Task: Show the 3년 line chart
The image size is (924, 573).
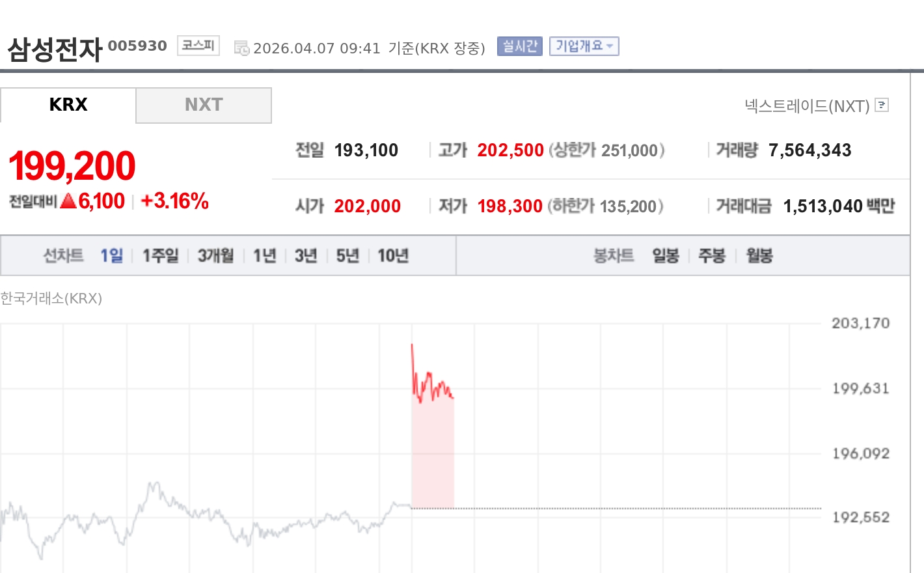Action: (305, 256)
